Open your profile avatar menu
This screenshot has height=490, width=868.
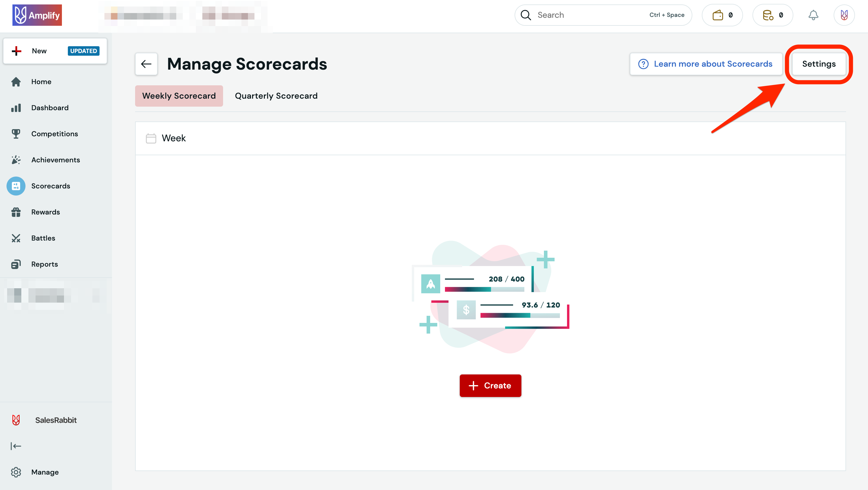tap(844, 15)
